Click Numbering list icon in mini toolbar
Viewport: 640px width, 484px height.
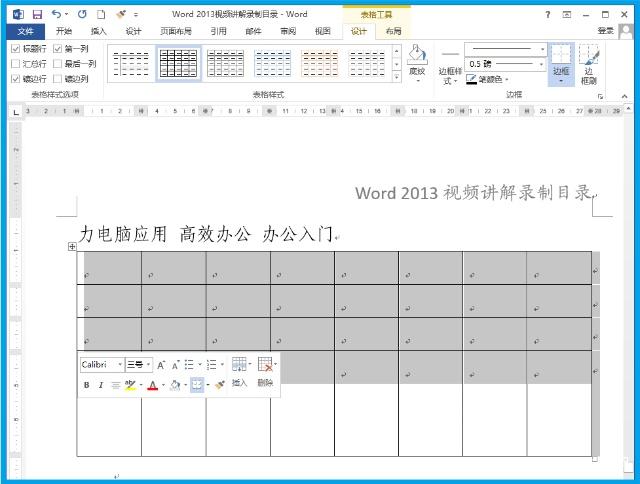pos(211,365)
